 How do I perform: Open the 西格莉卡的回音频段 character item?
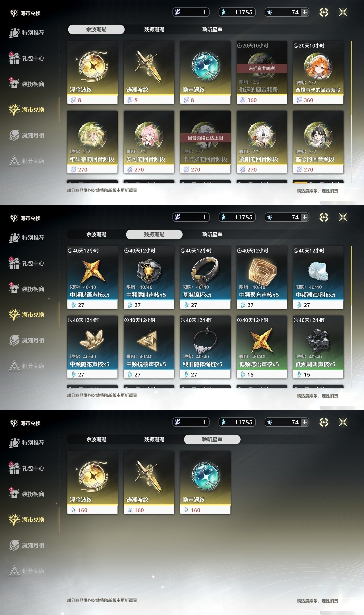click(318, 73)
